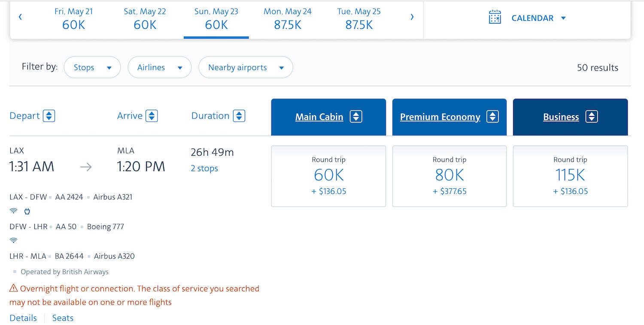Click the Wi-Fi icon under the LAX-DFW segment

(13, 211)
